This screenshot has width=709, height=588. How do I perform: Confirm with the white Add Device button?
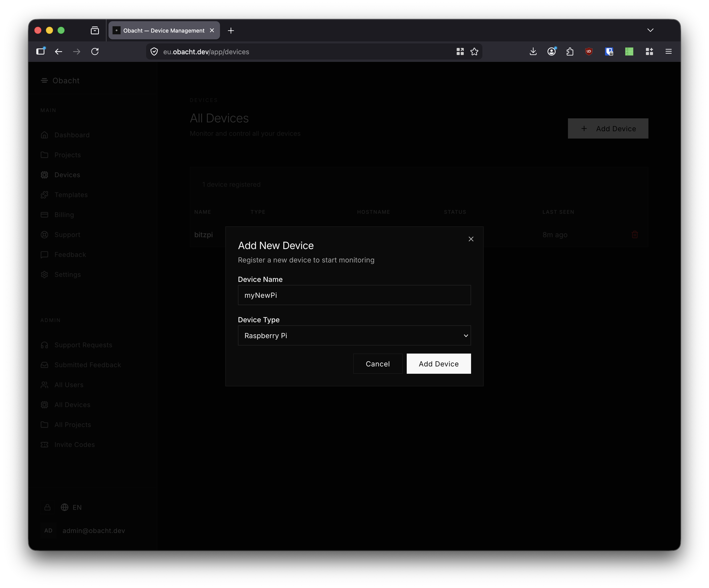(439, 364)
